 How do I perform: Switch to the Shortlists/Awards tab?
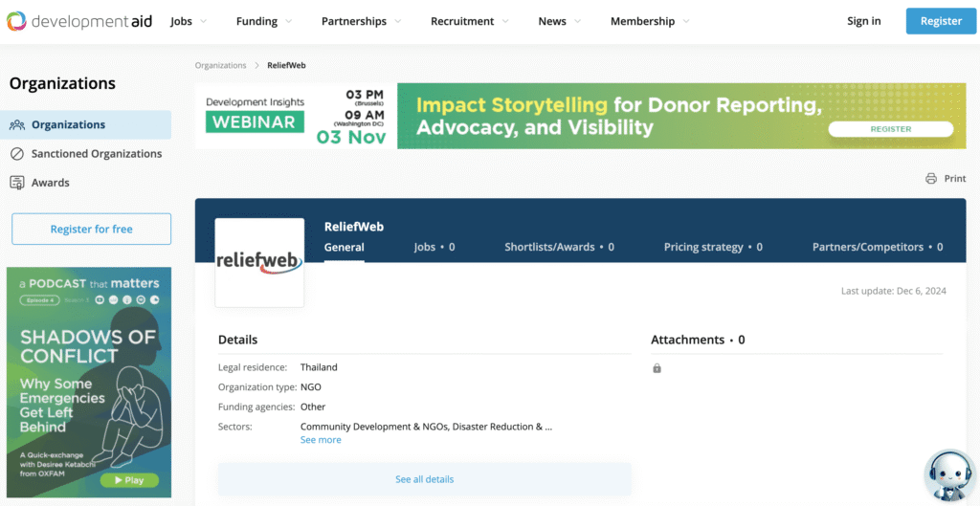click(x=559, y=247)
